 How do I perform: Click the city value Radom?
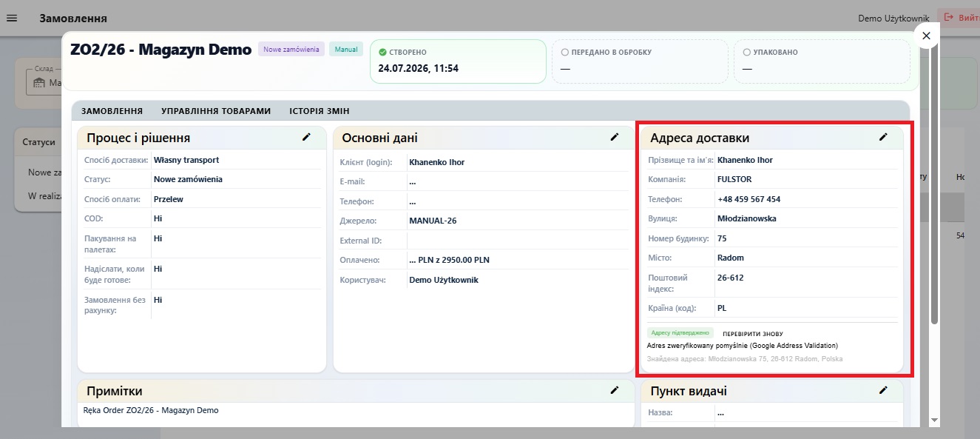(731, 258)
